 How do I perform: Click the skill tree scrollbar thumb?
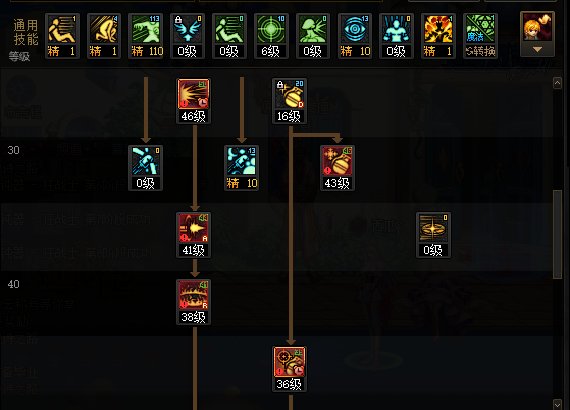click(x=557, y=234)
